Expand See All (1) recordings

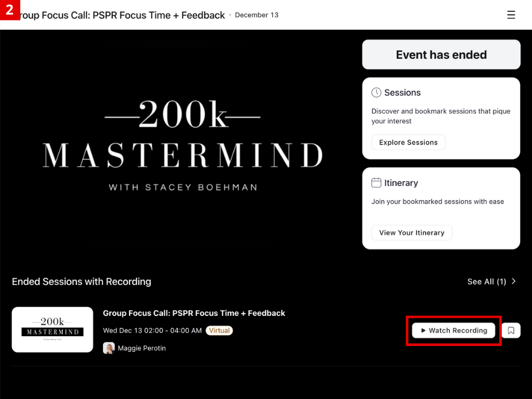coord(491,282)
